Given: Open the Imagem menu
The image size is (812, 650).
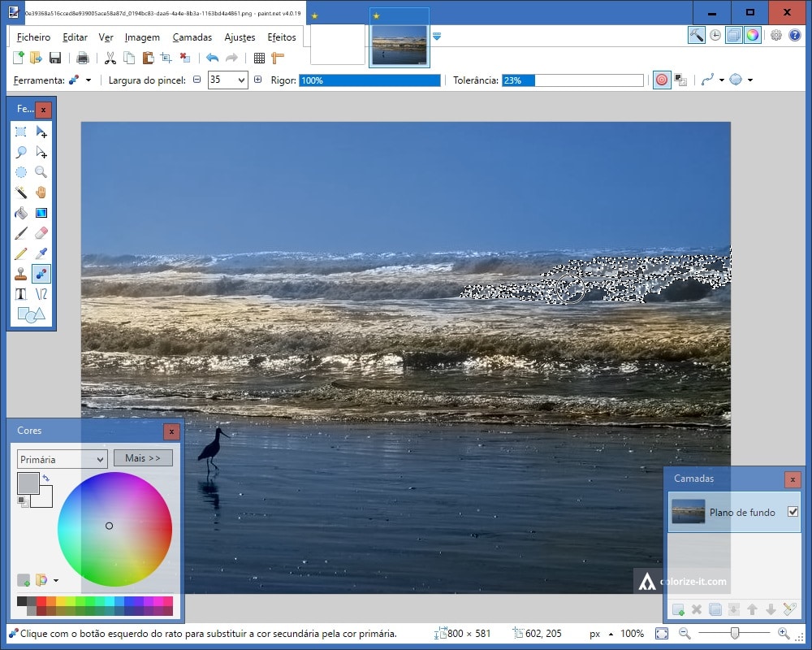Looking at the screenshot, I should [142, 37].
